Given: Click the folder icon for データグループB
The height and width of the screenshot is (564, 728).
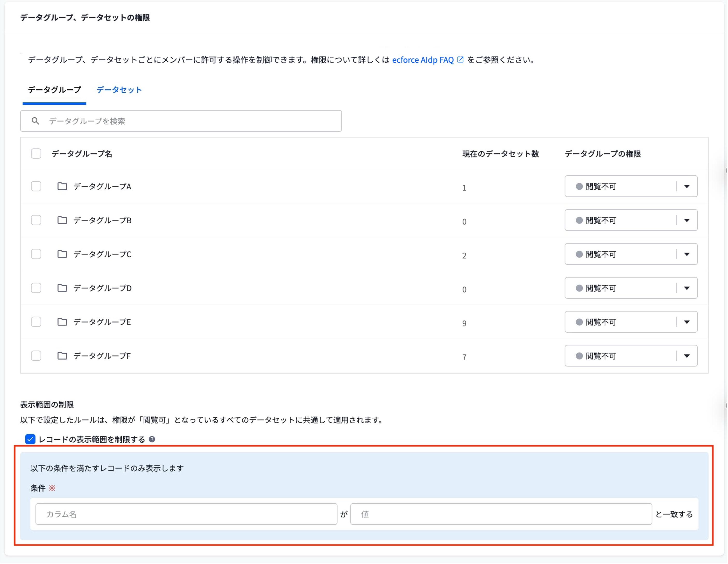Looking at the screenshot, I should (x=62, y=220).
